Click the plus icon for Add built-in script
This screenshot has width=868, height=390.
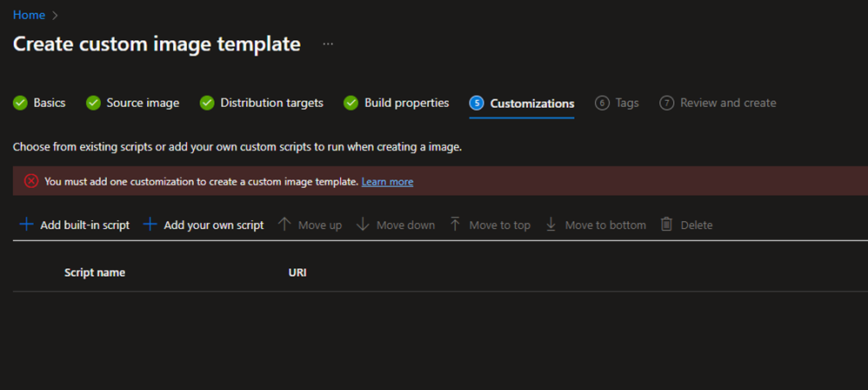point(26,225)
